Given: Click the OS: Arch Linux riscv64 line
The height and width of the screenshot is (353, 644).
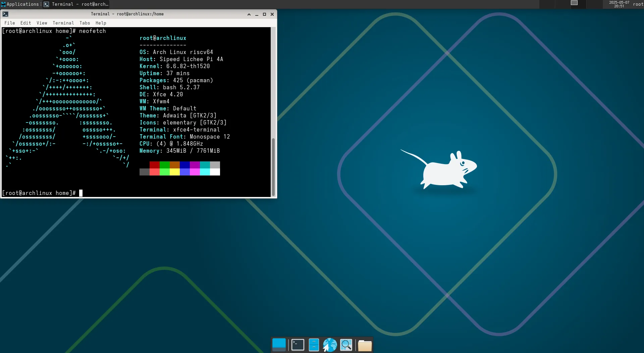Looking at the screenshot, I should click(176, 52).
